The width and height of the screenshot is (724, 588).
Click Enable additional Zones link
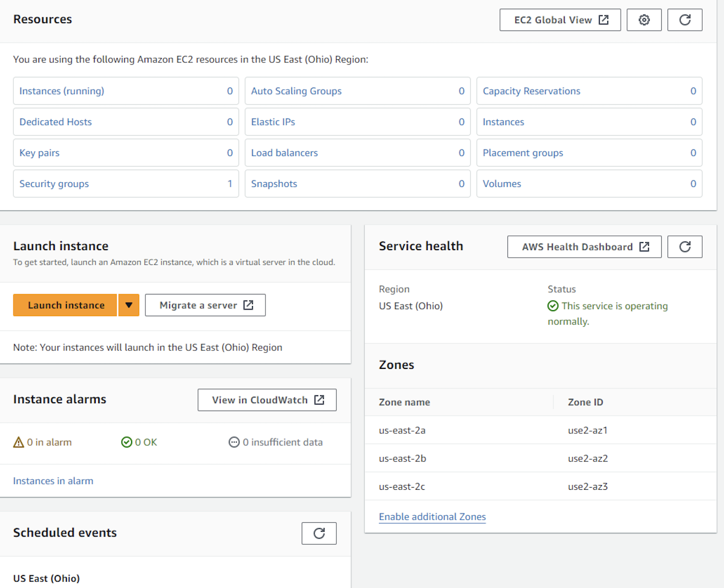[432, 517]
